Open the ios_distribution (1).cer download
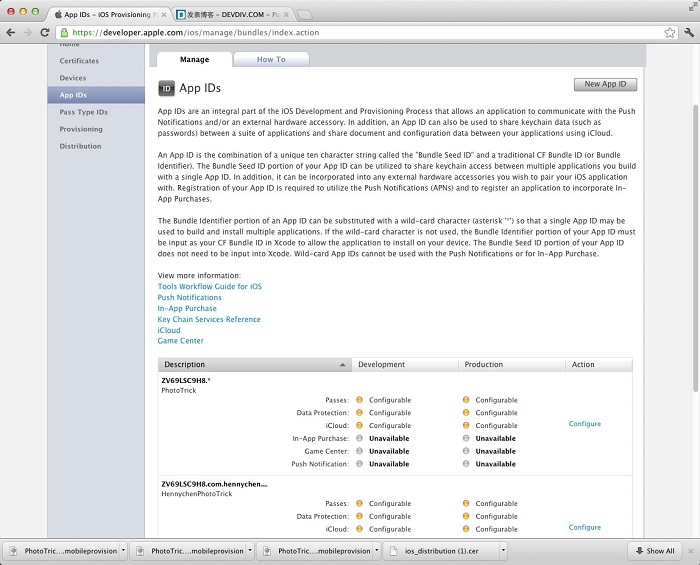 [441, 551]
